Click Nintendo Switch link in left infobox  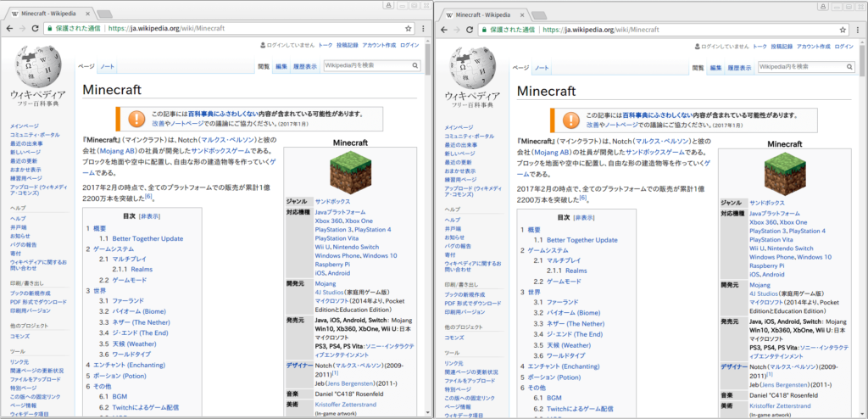point(357,247)
